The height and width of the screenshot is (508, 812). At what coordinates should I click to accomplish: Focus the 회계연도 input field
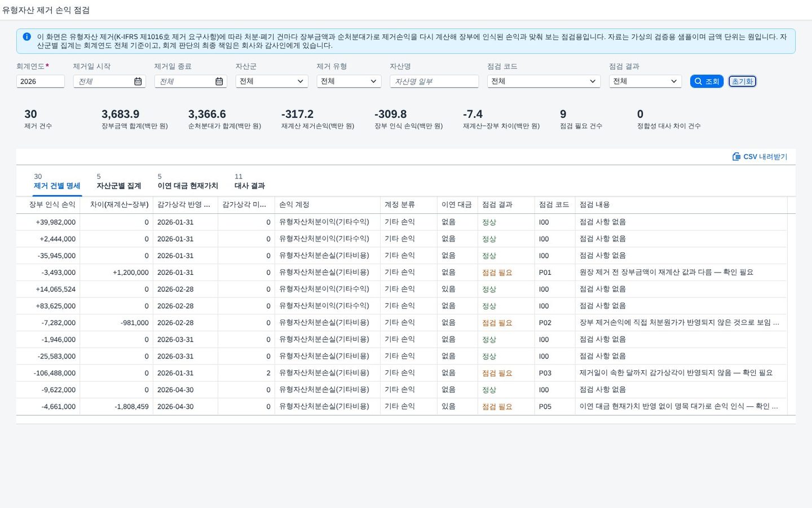tap(41, 81)
